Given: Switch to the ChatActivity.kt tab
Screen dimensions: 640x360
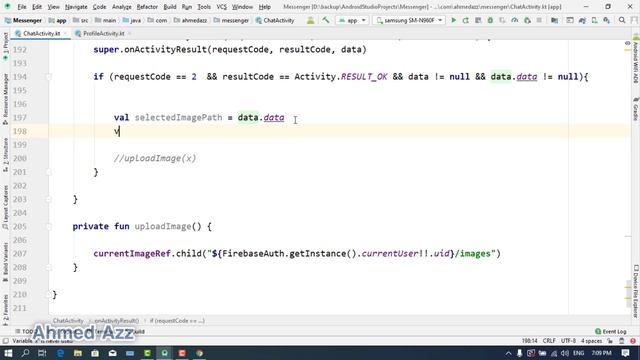Looking at the screenshot, I should click(41, 33).
